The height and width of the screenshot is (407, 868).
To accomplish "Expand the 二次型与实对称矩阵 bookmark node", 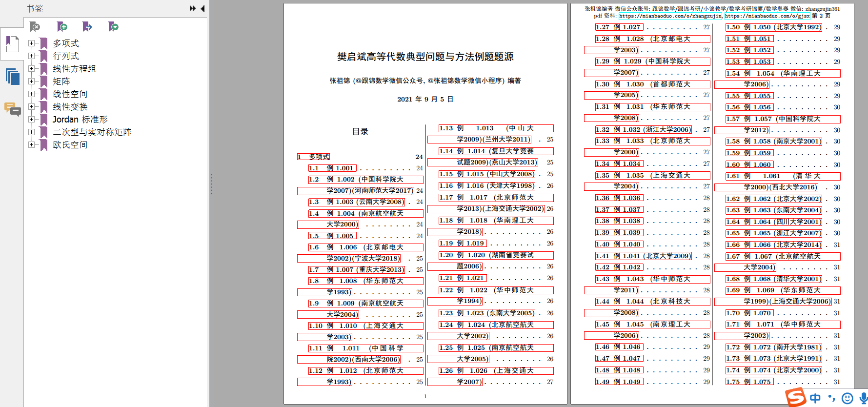I will pos(31,132).
